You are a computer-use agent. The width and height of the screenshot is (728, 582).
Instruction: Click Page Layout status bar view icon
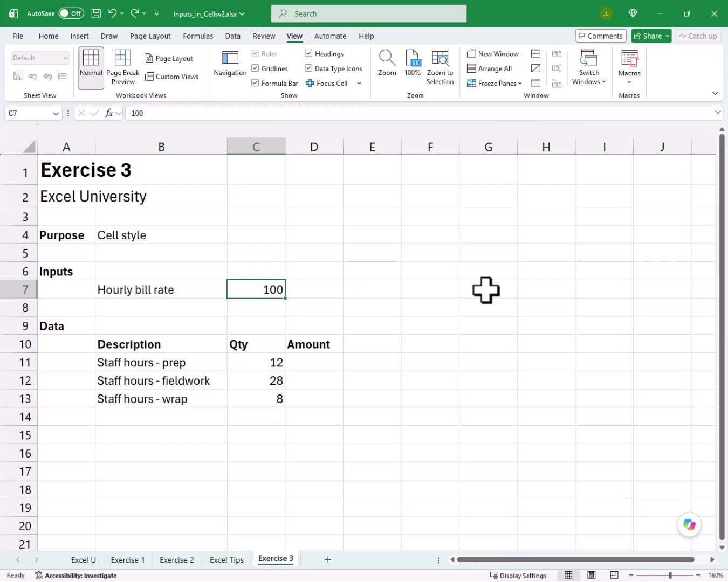tap(592, 576)
